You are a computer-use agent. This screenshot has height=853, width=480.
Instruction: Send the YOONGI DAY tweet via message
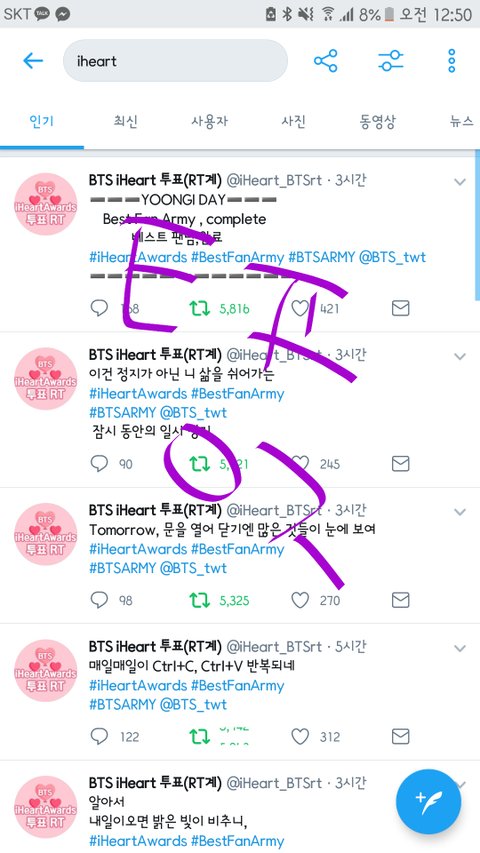click(401, 308)
